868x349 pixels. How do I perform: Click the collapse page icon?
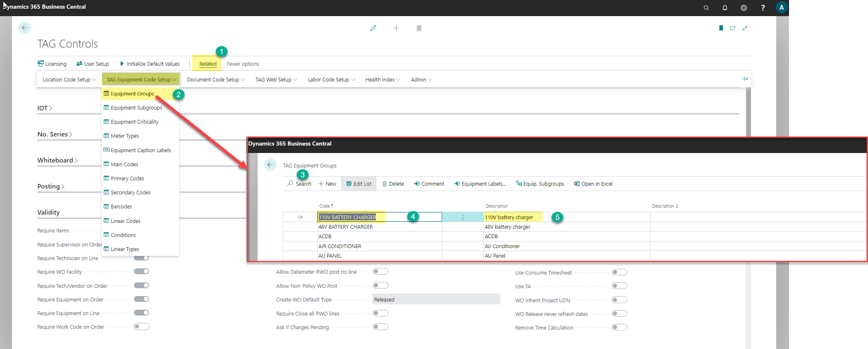tap(745, 28)
